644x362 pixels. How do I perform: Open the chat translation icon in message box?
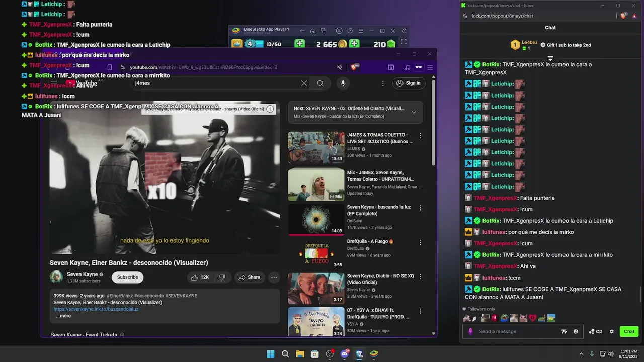[565, 331]
